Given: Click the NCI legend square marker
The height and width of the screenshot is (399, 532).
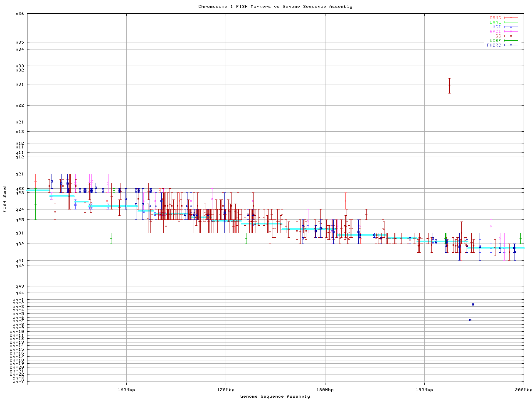Looking at the screenshot, I should pyautogui.click(x=511, y=27).
